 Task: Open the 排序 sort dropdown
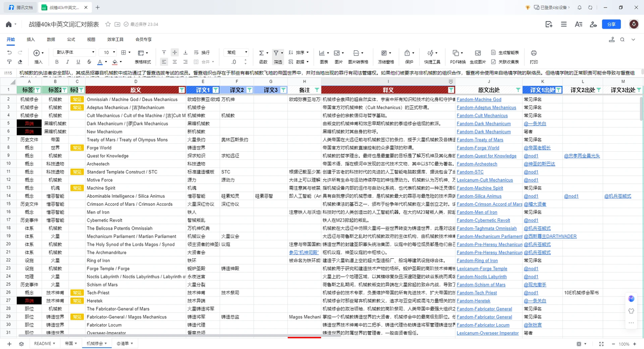pos(299,52)
